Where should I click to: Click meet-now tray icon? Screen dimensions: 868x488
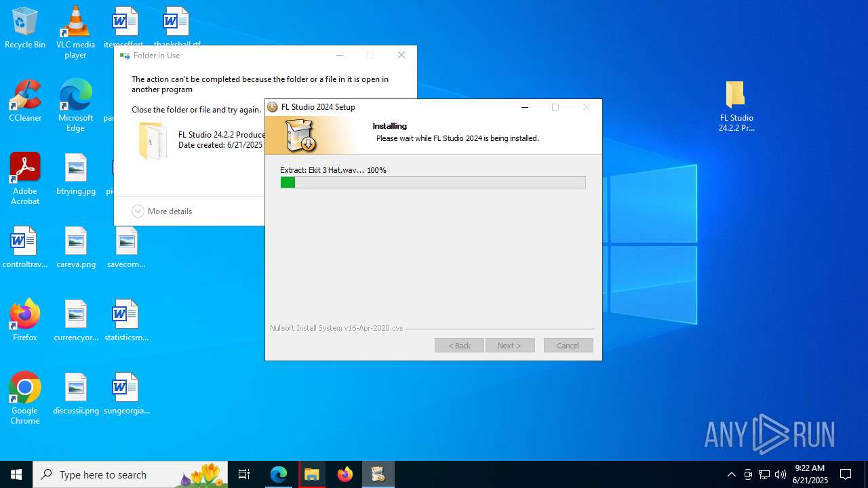click(x=748, y=474)
